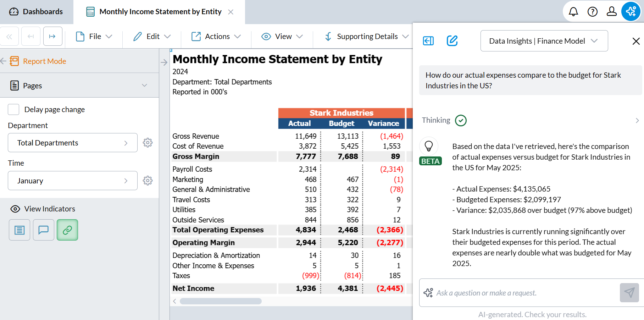This screenshot has height=320, width=644.
Task: Open user account profile icon
Action: [611, 11]
